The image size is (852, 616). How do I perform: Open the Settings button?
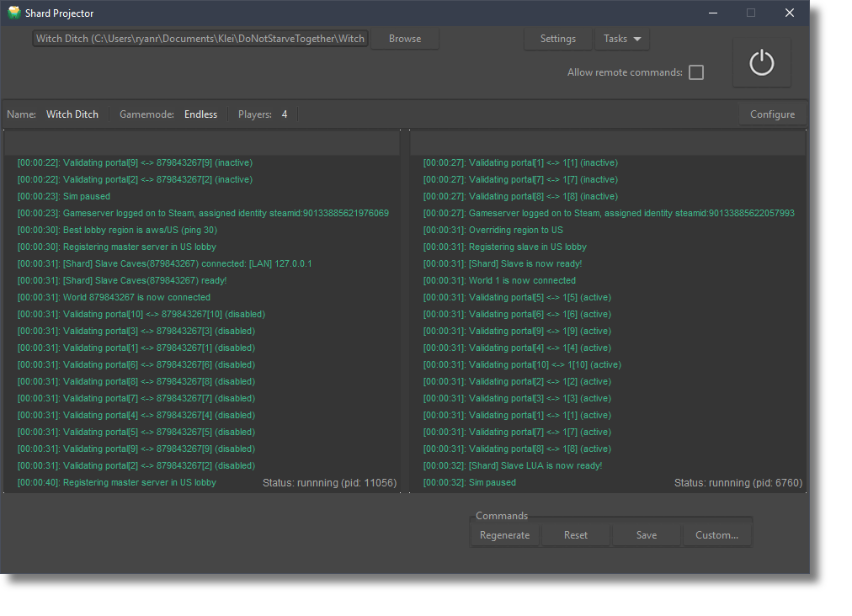coord(557,39)
